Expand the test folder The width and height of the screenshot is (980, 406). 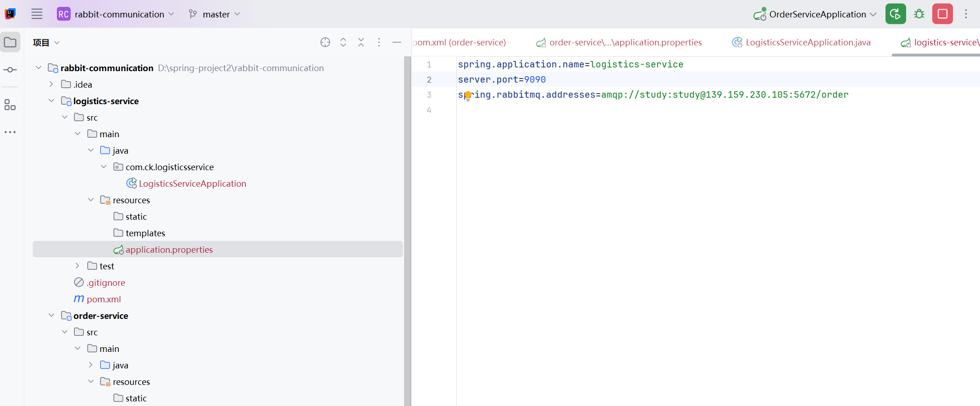[x=78, y=266]
